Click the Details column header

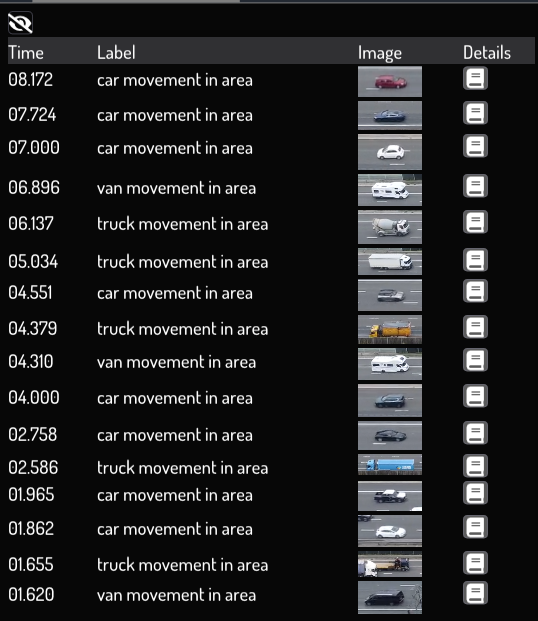pos(487,53)
